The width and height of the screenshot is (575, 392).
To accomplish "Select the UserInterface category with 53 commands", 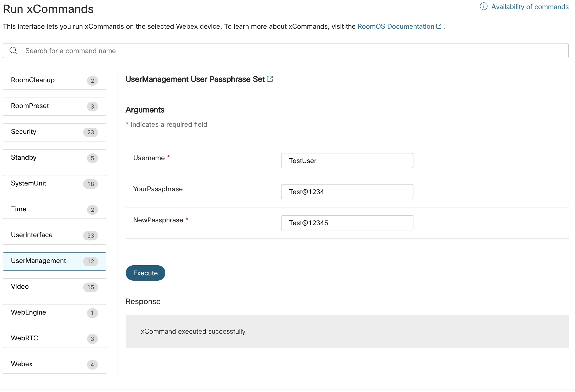I will (54, 235).
